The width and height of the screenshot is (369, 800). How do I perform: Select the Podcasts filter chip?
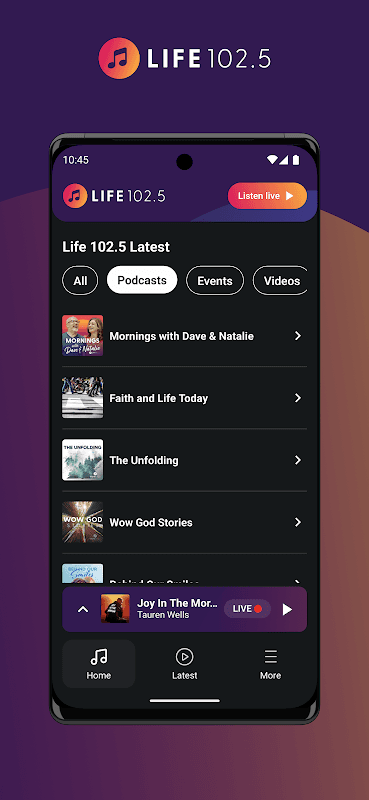(x=142, y=280)
